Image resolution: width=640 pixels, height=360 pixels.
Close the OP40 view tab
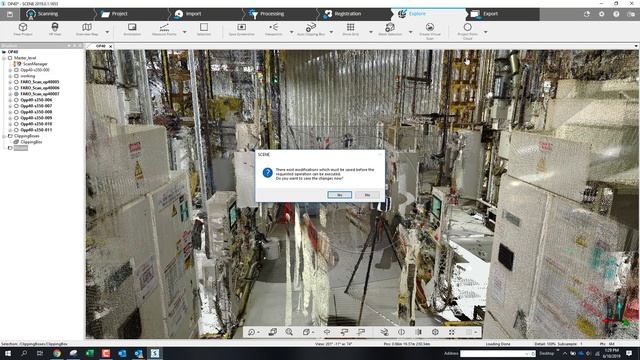[x=111, y=46]
